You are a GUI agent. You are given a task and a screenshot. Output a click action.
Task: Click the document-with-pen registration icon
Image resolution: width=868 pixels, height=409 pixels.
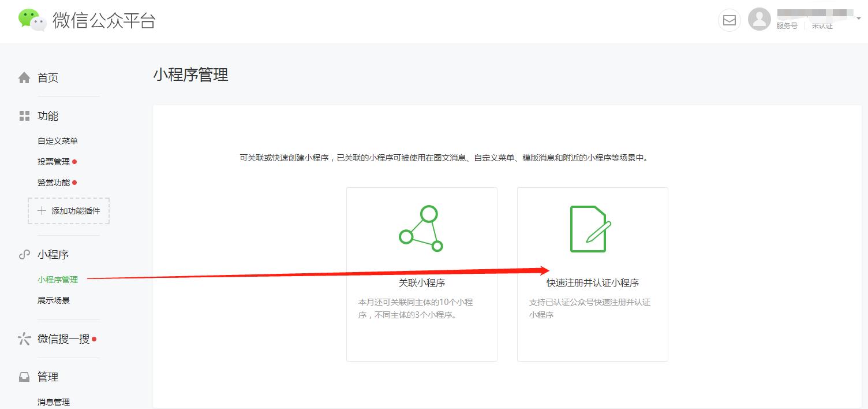coord(591,229)
